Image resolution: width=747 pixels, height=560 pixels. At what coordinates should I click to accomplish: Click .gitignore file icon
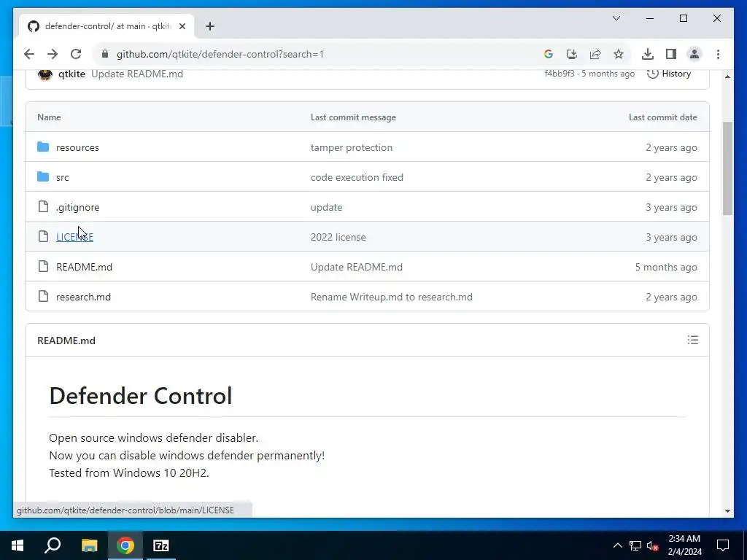[x=43, y=206]
